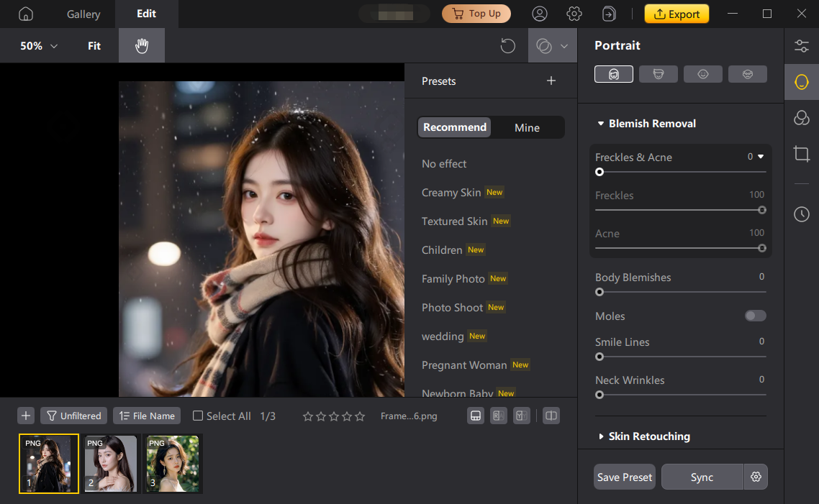Expand the Skin Retouching section
The width and height of the screenshot is (819, 504).
[x=602, y=436]
